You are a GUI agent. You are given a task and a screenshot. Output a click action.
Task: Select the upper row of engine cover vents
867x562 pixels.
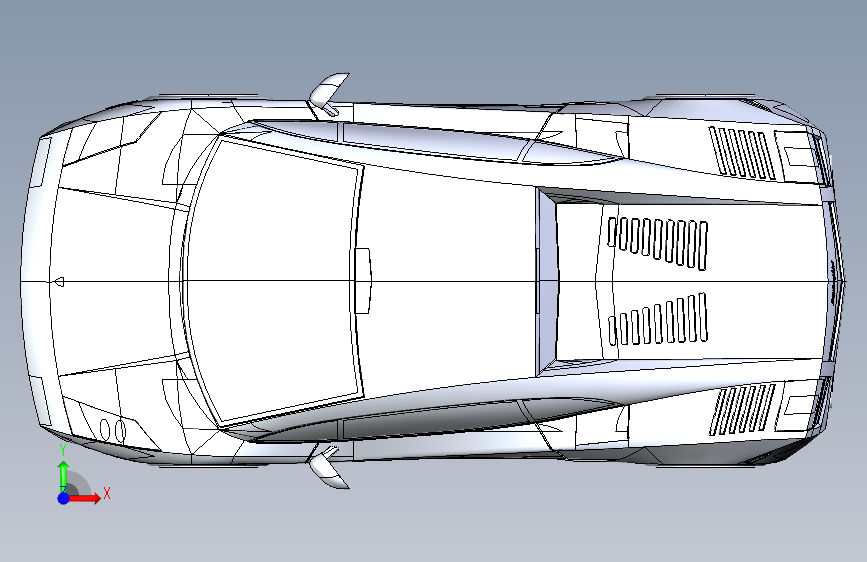pos(657,243)
